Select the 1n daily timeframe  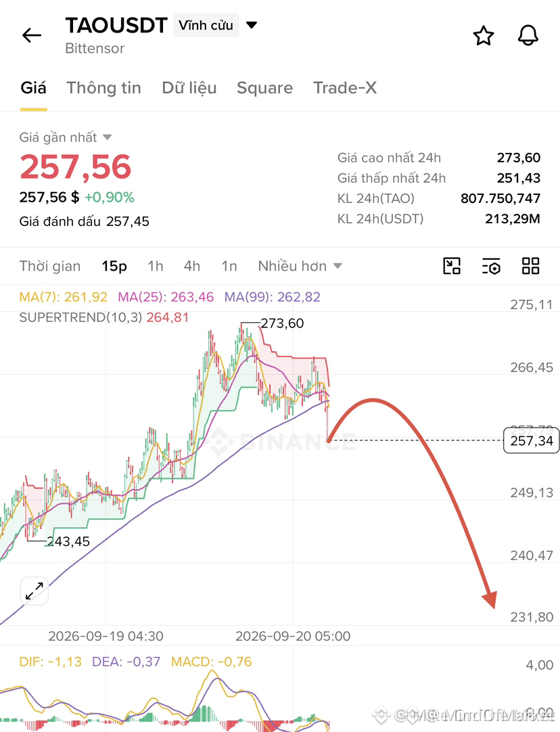click(229, 266)
